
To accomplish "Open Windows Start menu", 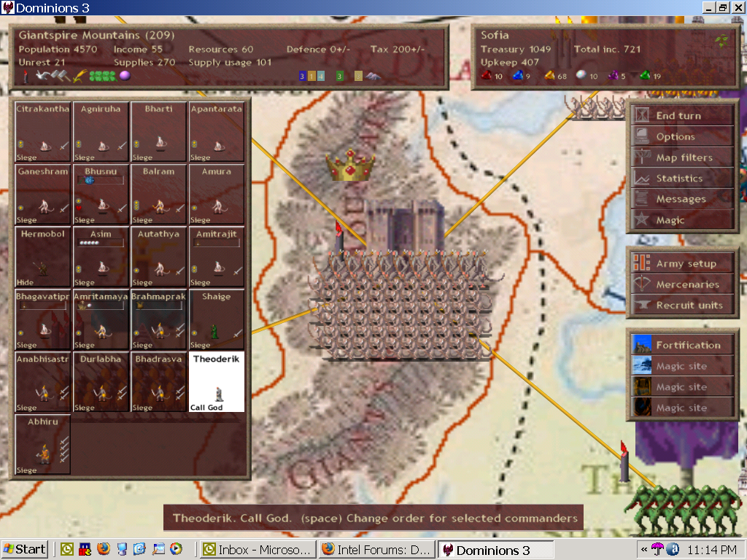I will 25,549.
